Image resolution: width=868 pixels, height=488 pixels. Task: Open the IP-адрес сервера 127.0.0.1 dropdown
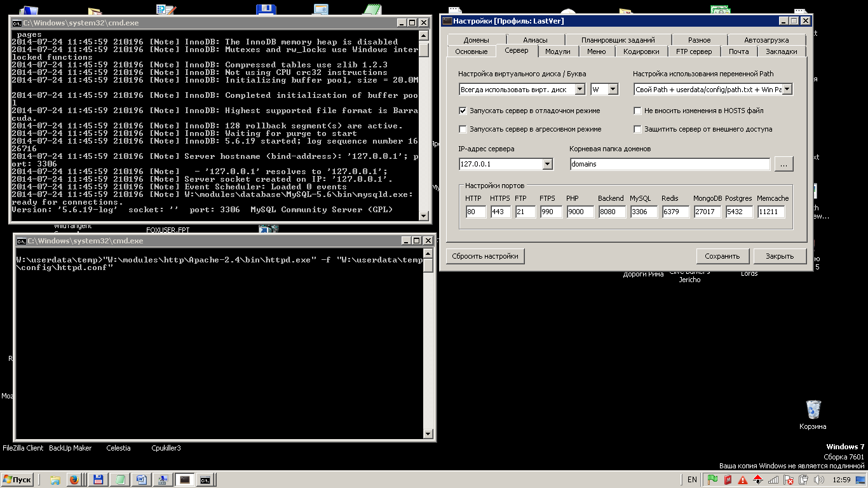[547, 164]
